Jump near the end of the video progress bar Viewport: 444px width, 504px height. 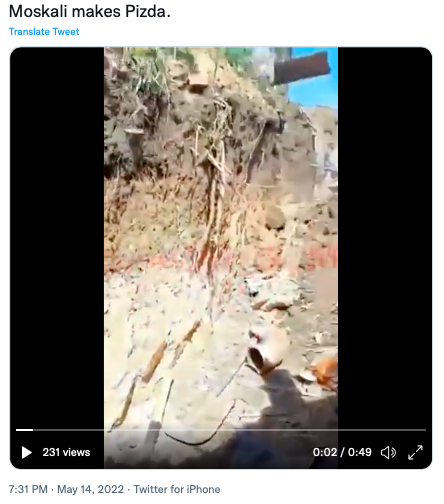click(418, 430)
